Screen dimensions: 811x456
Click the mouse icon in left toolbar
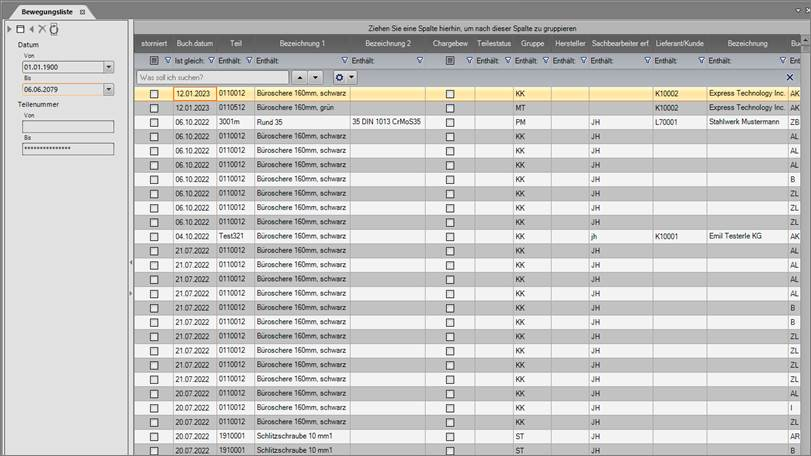[x=54, y=29]
